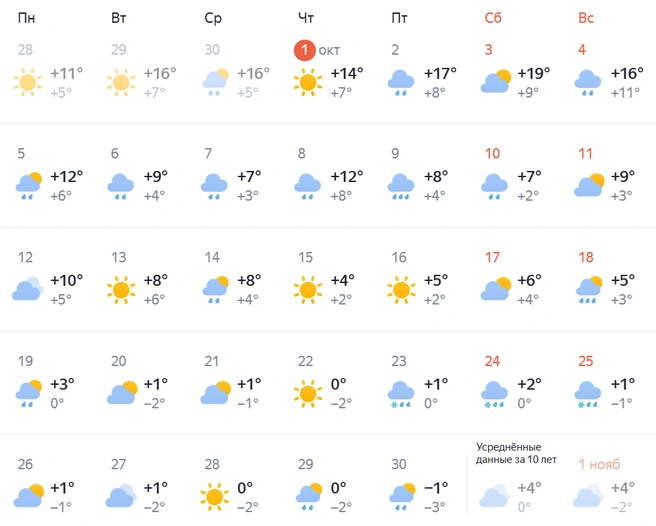The image size is (656, 526).
Task: Click the Усреднённые данные за 10 лет note
Action: click(516, 453)
